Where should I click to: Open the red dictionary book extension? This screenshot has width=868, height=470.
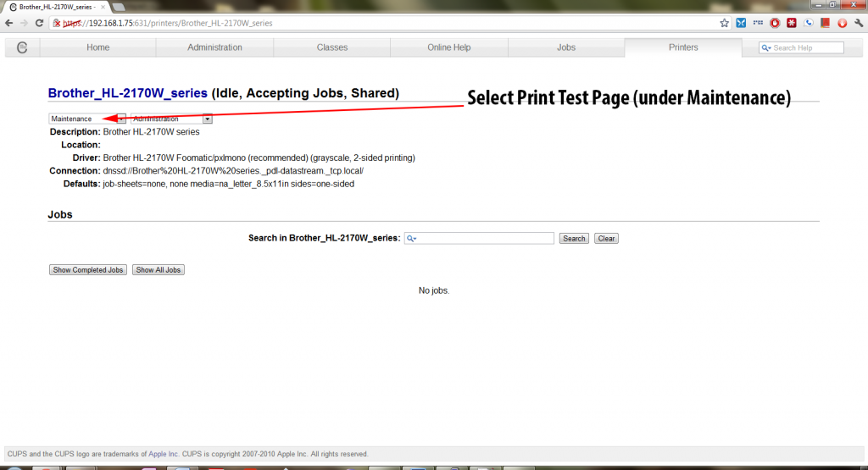click(826, 23)
